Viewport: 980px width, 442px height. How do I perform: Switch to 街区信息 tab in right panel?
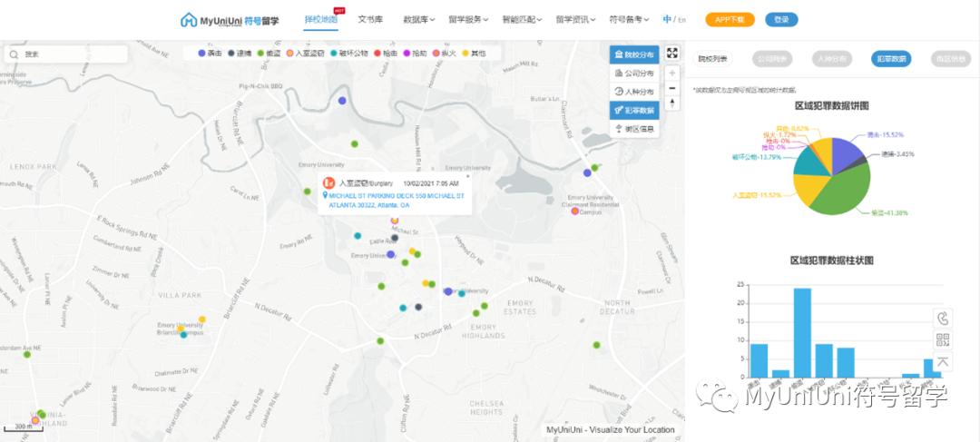(951, 59)
